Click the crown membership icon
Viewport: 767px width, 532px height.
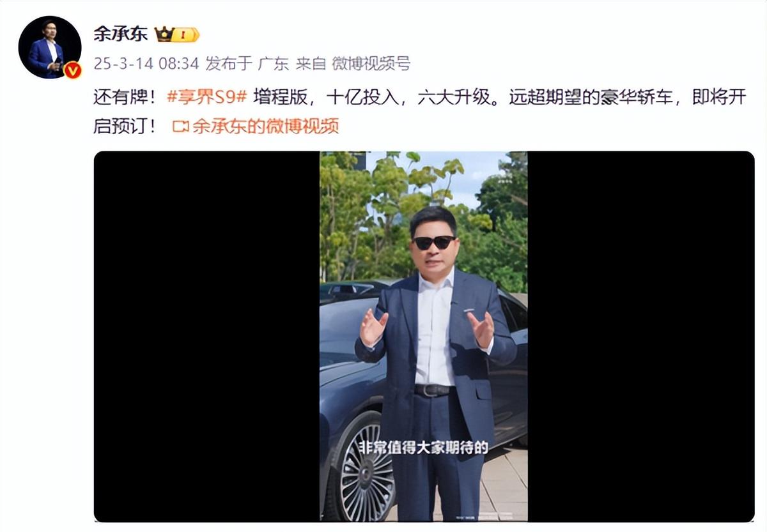164,34
